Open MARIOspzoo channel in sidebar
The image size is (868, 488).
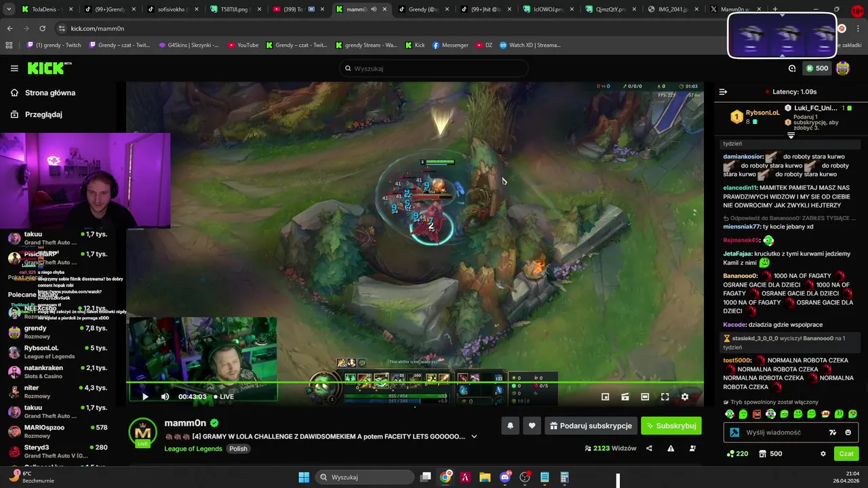tap(58, 431)
